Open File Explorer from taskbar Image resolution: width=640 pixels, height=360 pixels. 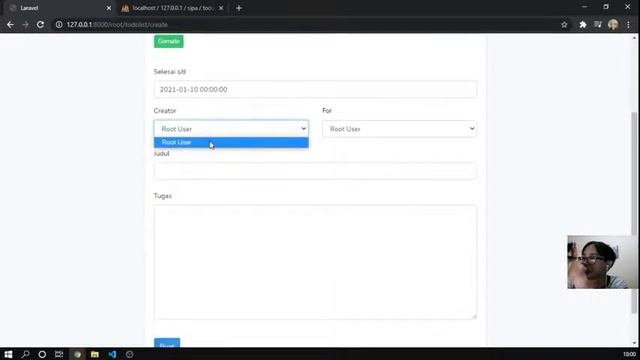tap(95, 354)
